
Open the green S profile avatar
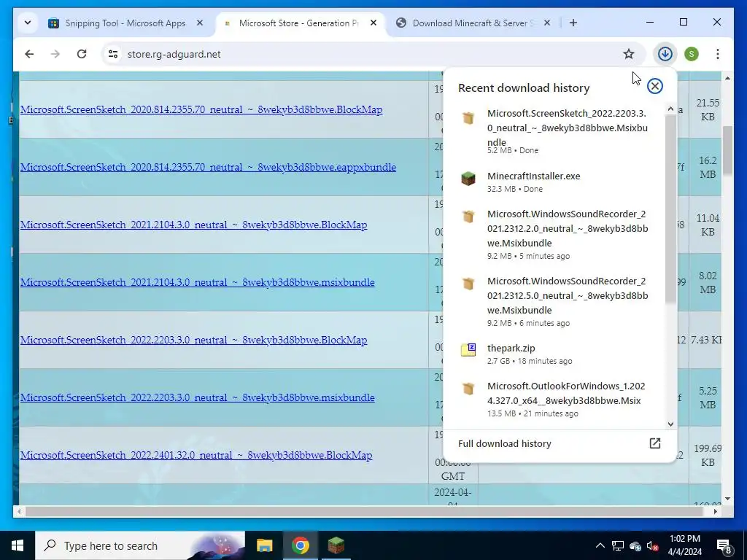click(x=692, y=54)
